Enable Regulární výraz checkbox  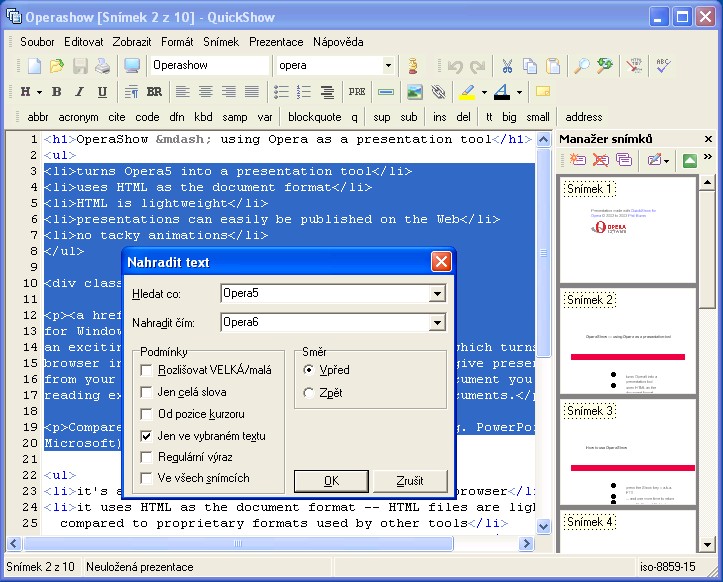tap(146, 457)
